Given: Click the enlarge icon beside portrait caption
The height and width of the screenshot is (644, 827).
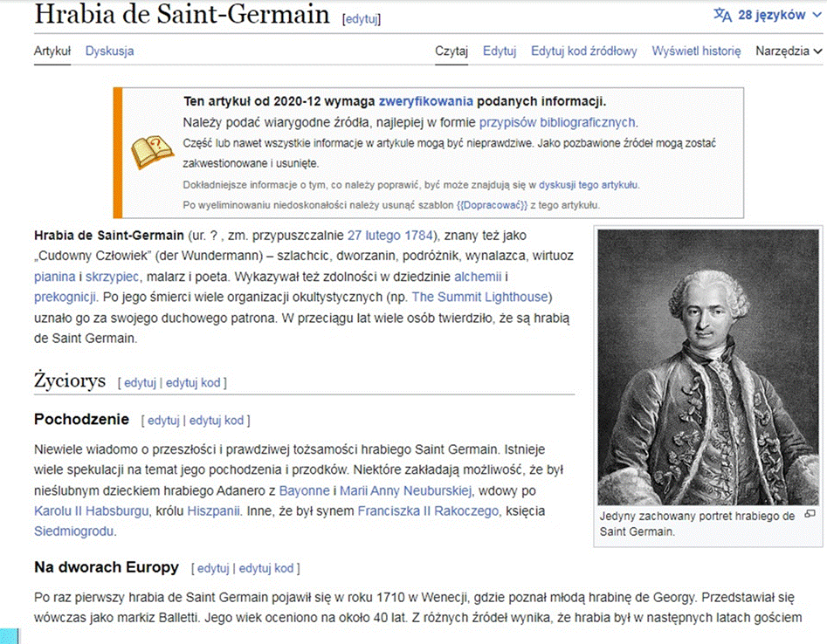Looking at the screenshot, I should pyautogui.click(x=810, y=514).
